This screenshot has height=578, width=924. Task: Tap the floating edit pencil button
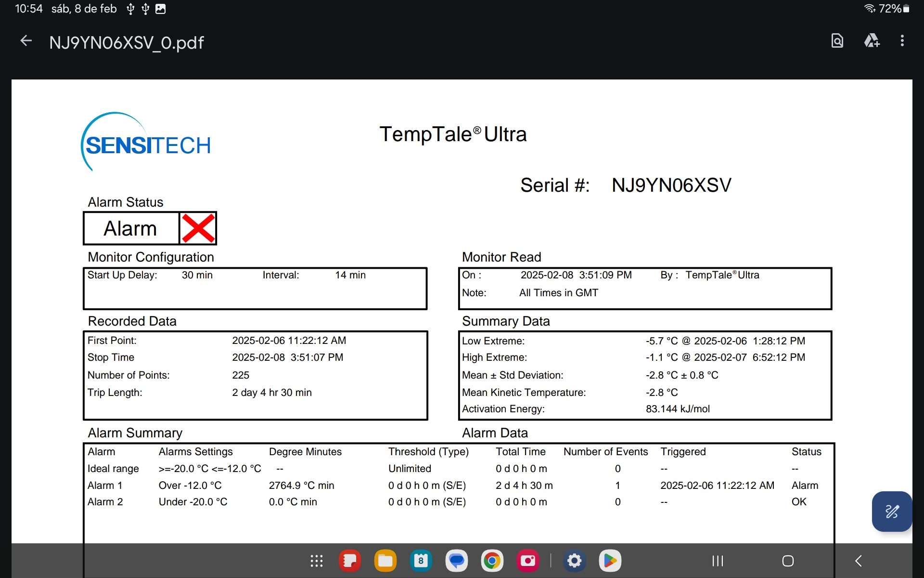[x=892, y=512]
